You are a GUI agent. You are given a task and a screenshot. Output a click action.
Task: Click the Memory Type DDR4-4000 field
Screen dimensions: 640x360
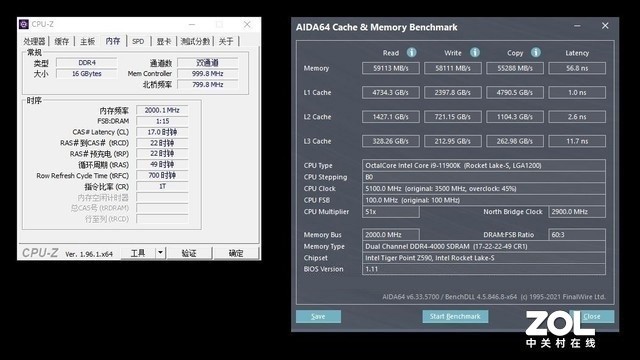tap(484, 246)
